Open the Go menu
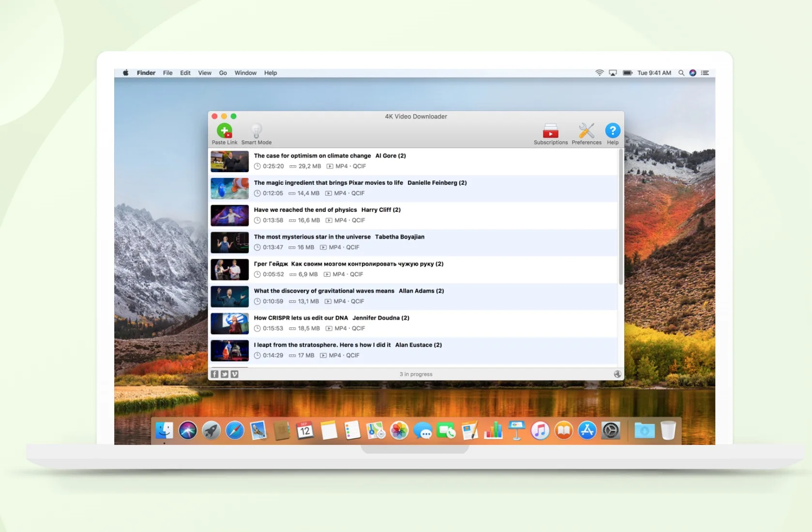This screenshot has width=812, height=532. point(223,73)
